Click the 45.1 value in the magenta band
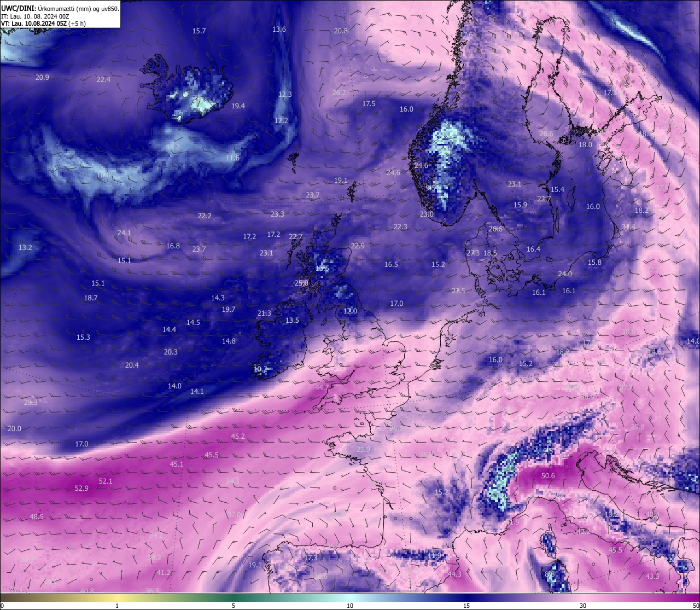 (177, 464)
